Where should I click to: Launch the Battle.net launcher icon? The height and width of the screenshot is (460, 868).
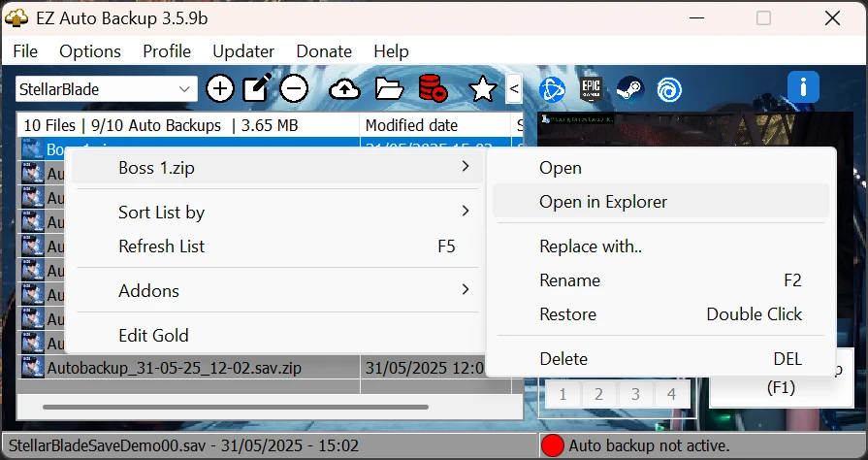[552, 88]
